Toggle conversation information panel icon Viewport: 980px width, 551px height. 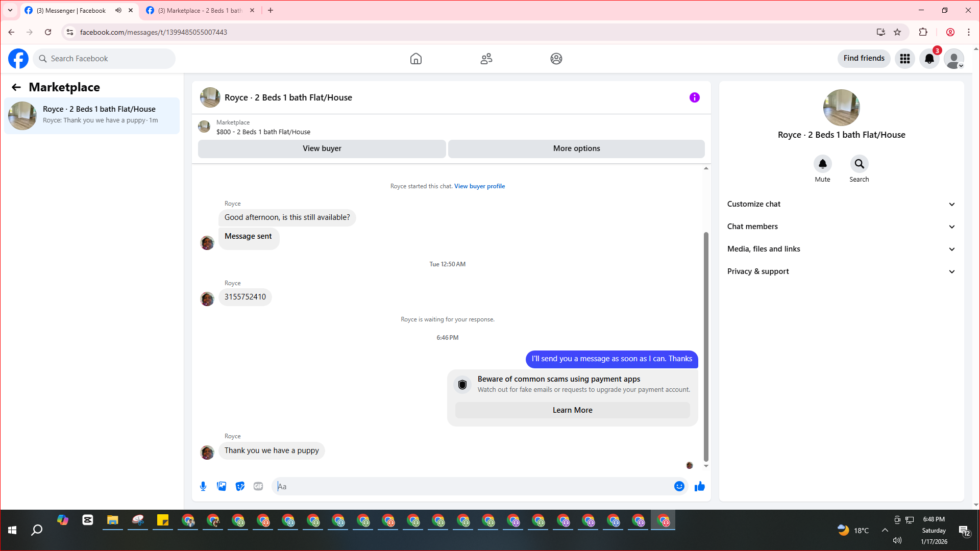tap(694, 97)
